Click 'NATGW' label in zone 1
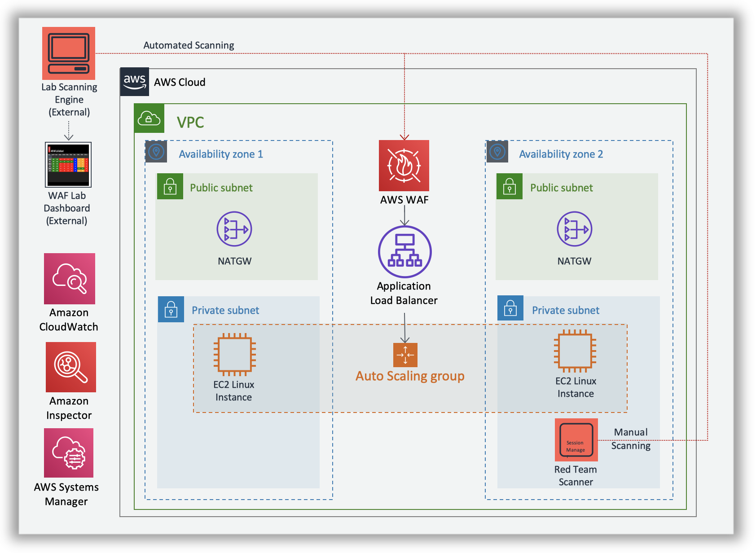The height and width of the screenshot is (553, 756). pos(235,261)
